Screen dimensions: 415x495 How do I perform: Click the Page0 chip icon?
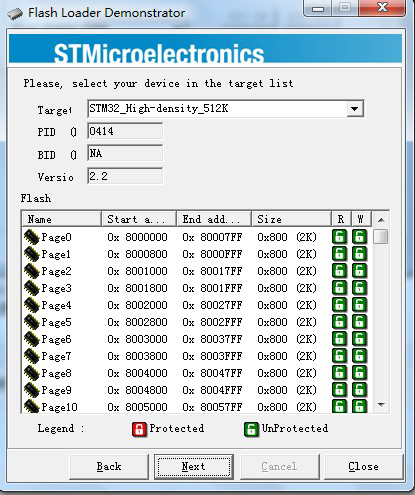32,237
